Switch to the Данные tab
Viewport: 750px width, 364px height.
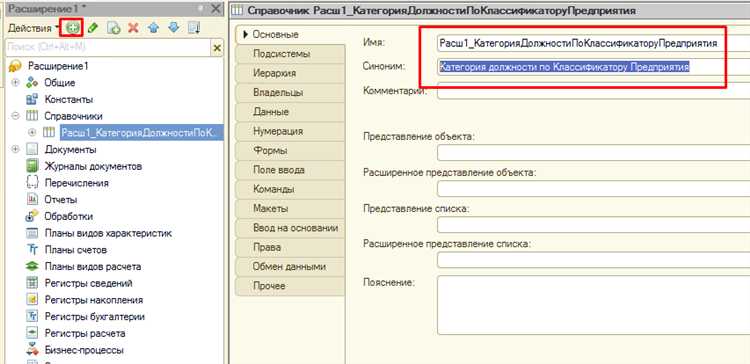click(290, 112)
